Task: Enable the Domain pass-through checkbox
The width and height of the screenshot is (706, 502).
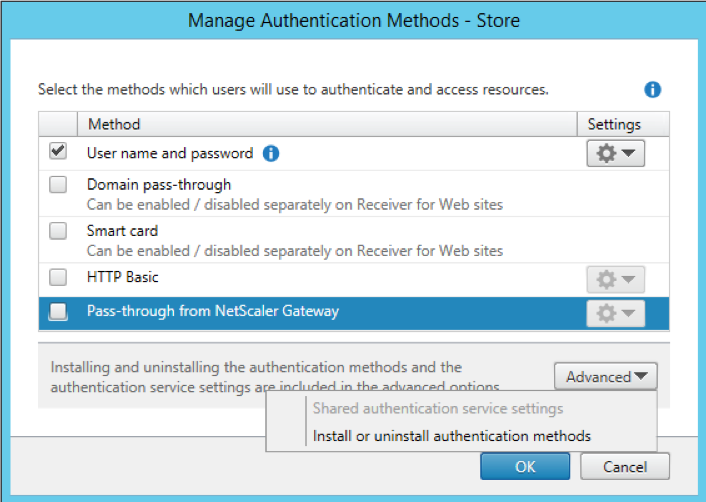Action: (x=58, y=185)
